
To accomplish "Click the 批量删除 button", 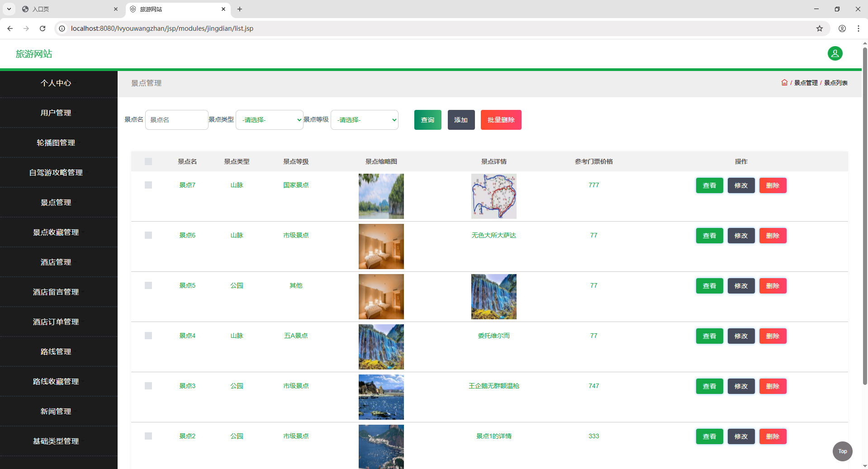I will tap(501, 120).
